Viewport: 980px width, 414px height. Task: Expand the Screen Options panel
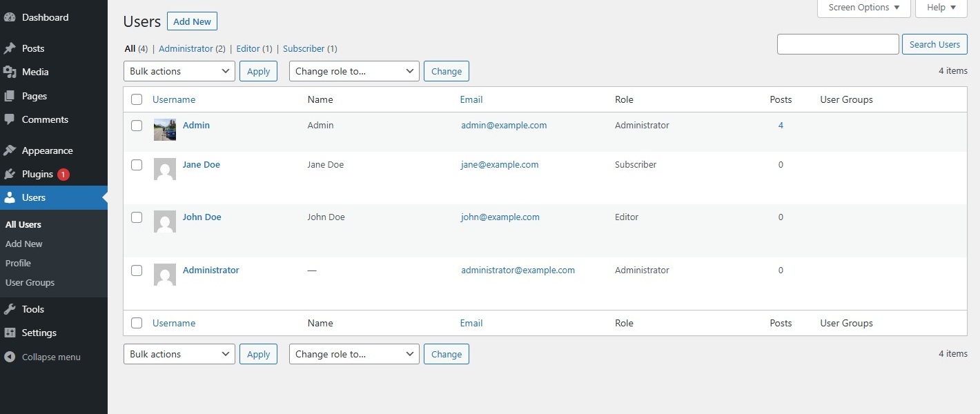(864, 8)
